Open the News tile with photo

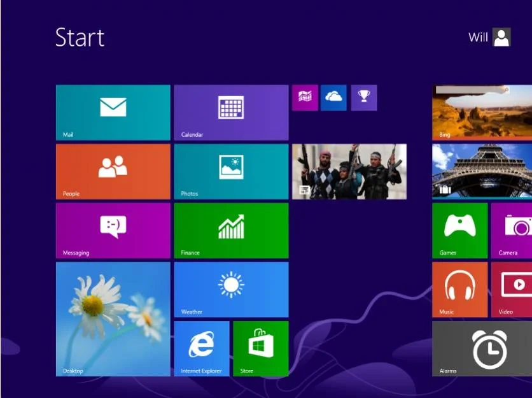point(349,171)
